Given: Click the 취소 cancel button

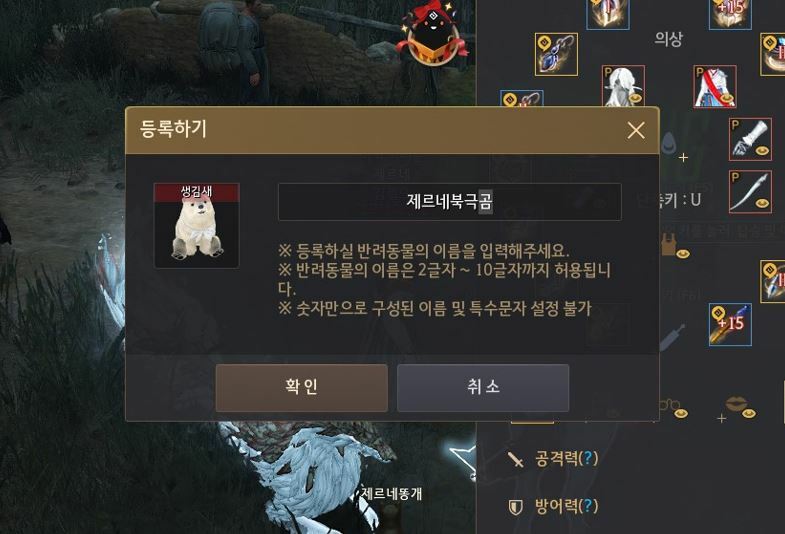Looking at the screenshot, I should [483, 387].
